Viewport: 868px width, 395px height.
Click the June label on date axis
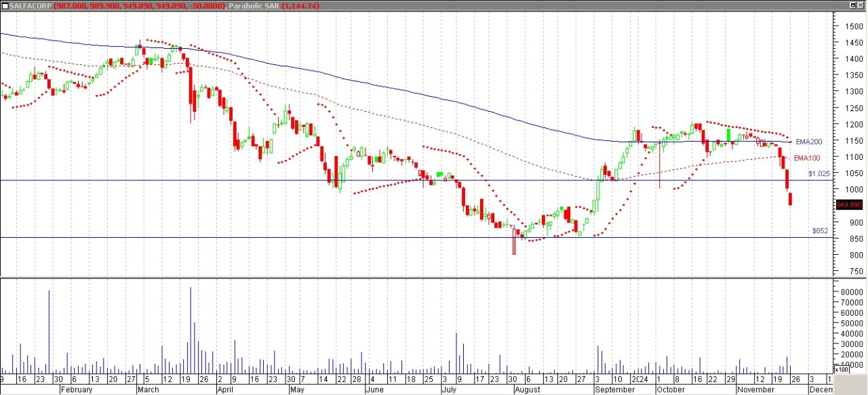click(375, 390)
